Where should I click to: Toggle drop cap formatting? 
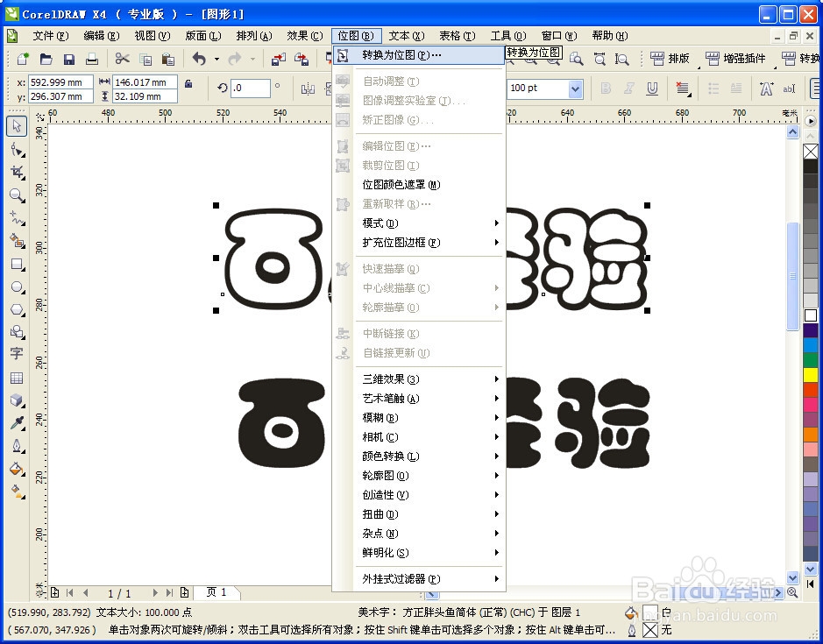pos(736,88)
